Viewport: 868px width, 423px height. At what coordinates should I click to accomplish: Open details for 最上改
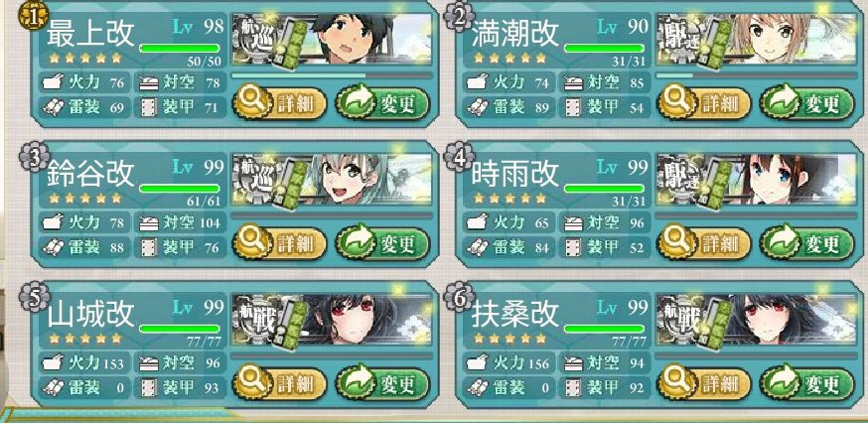279,103
